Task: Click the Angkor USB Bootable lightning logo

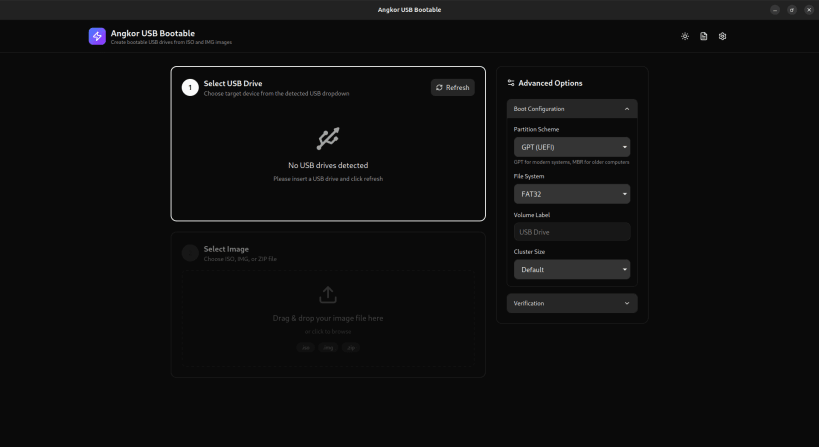Action: click(x=97, y=36)
